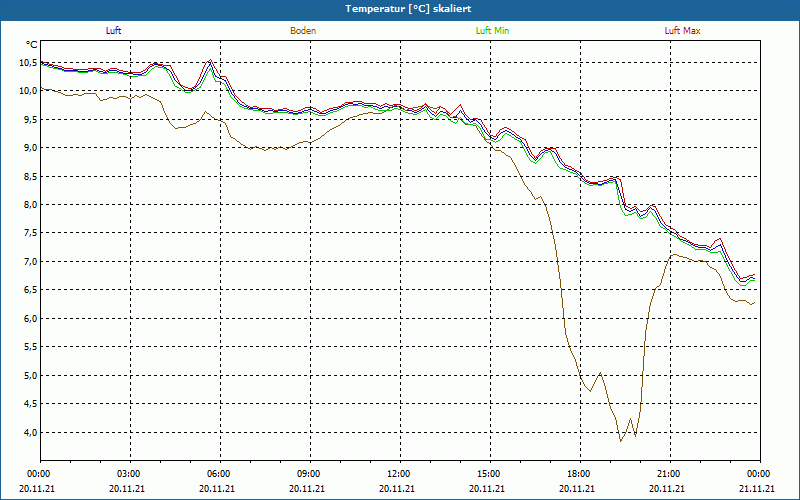Click the green Luft Min legend label

tap(492, 31)
